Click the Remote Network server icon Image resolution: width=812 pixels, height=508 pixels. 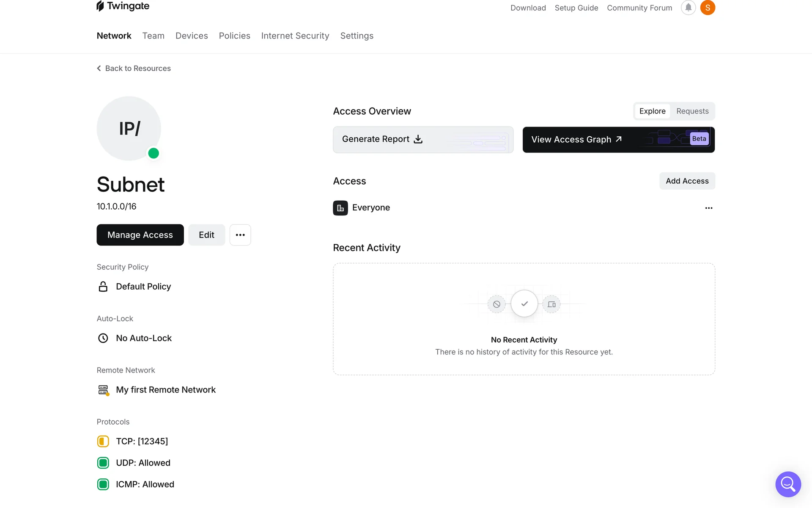103,390
